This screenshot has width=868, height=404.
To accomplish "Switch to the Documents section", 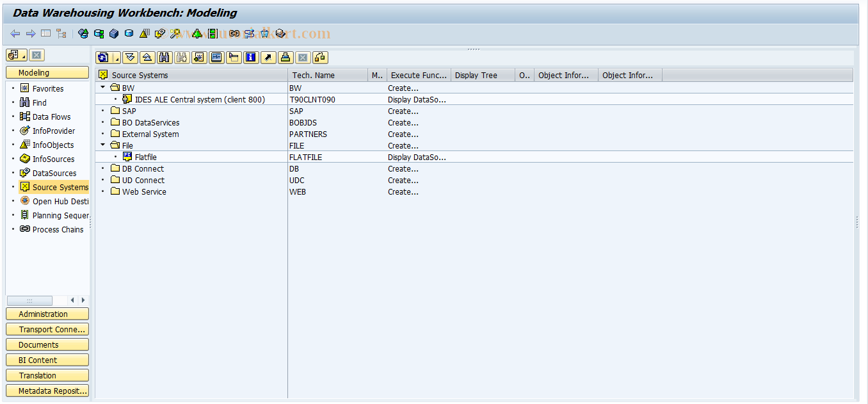I will click(47, 344).
